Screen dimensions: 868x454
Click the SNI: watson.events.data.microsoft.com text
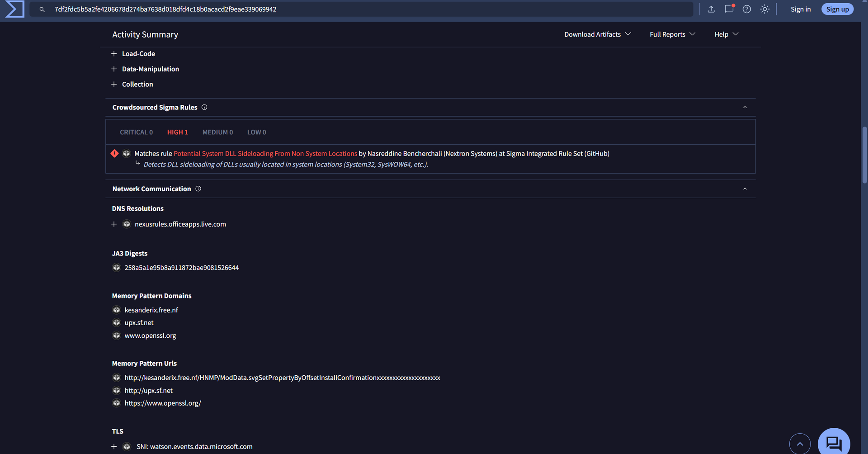[194, 446]
